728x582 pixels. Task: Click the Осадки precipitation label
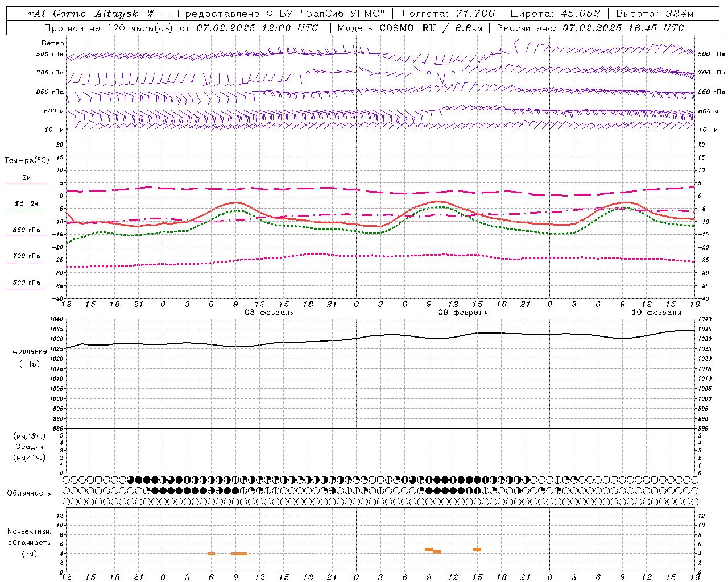coord(30,447)
